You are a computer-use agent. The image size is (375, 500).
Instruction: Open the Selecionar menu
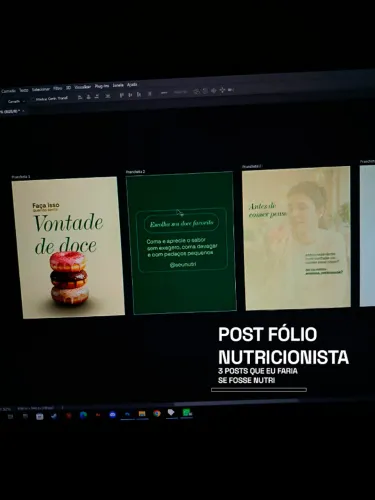pos(41,89)
